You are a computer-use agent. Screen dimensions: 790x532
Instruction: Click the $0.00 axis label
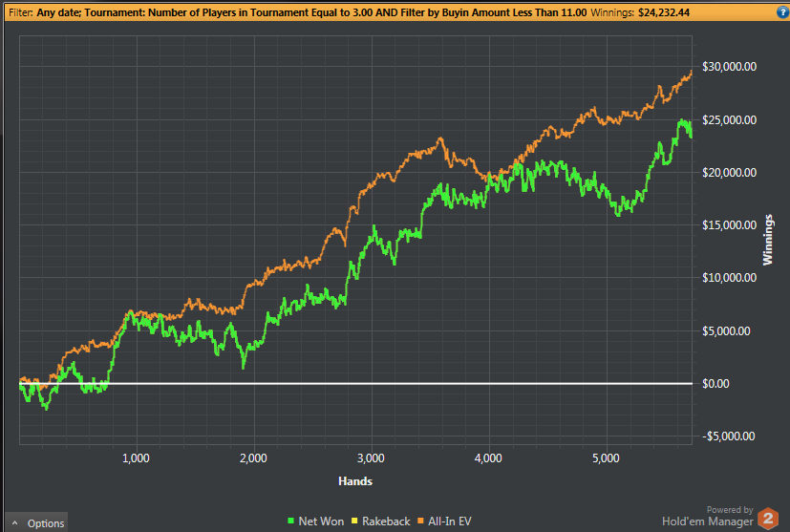[715, 384]
